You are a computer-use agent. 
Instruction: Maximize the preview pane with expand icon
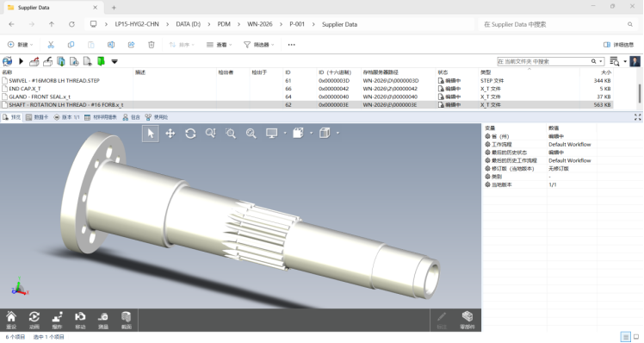[x=637, y=117]
